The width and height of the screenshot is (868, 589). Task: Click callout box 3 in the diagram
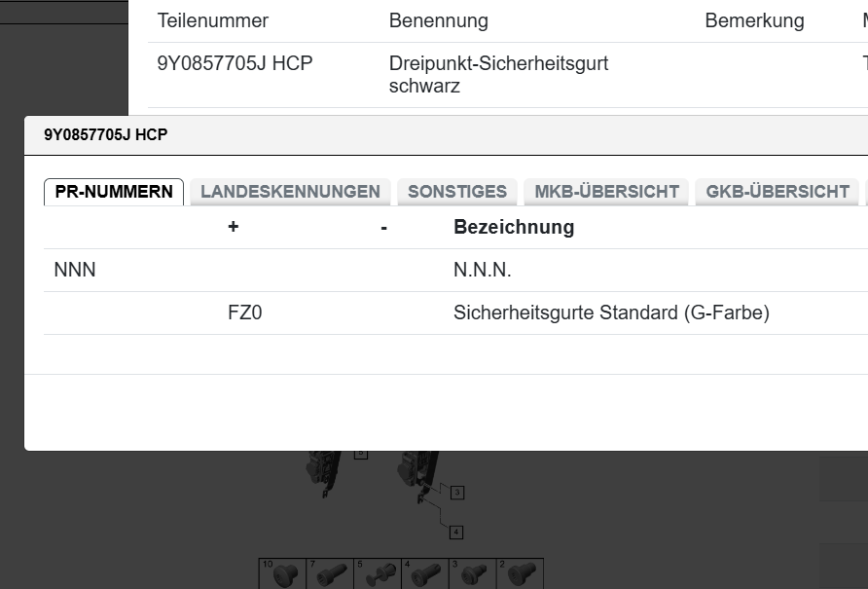click(457, 493)
